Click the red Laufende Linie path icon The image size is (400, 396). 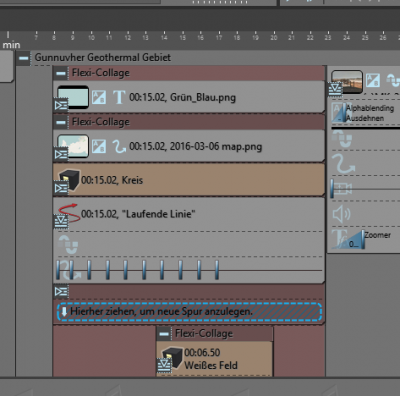tap(69, 213)
